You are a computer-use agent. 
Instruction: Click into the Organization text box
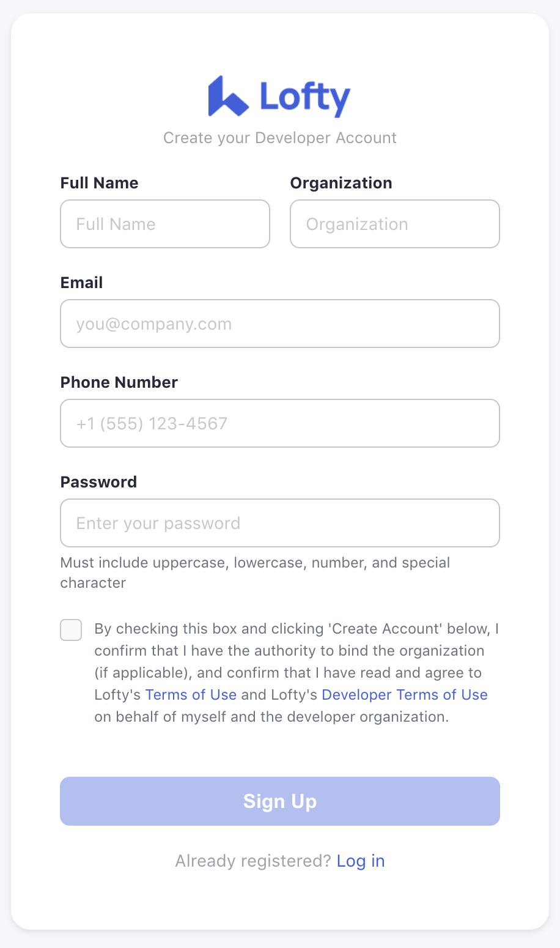point(395,224)
